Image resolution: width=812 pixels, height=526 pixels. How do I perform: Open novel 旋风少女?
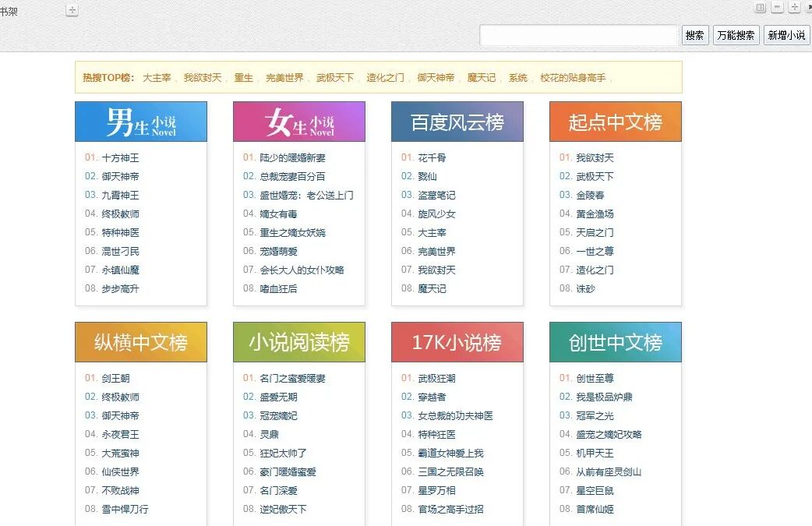(x=436, y=214)
